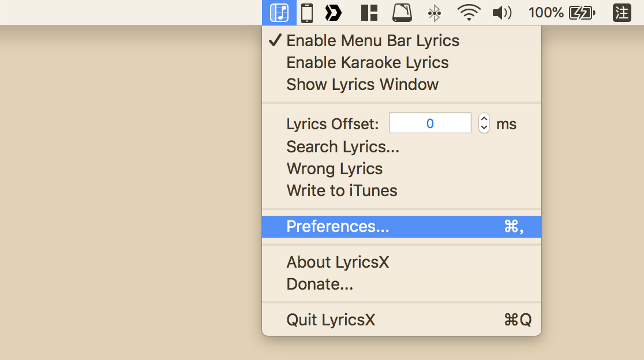This screenshot has width=644, height=360.
Task: Open the Bluetooth status icon
Action: (435, 13)
